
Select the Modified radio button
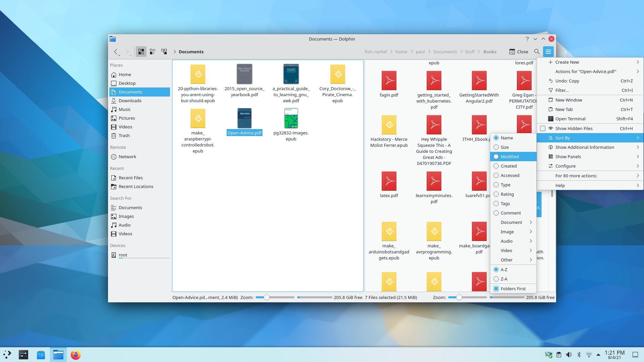496,157
